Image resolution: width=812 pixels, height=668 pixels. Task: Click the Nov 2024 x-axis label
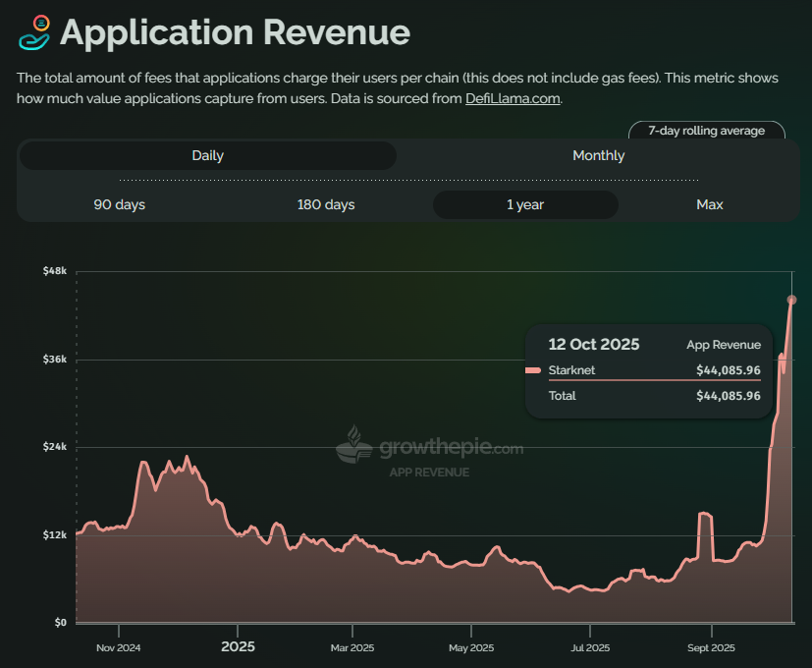tap(119, 647)
